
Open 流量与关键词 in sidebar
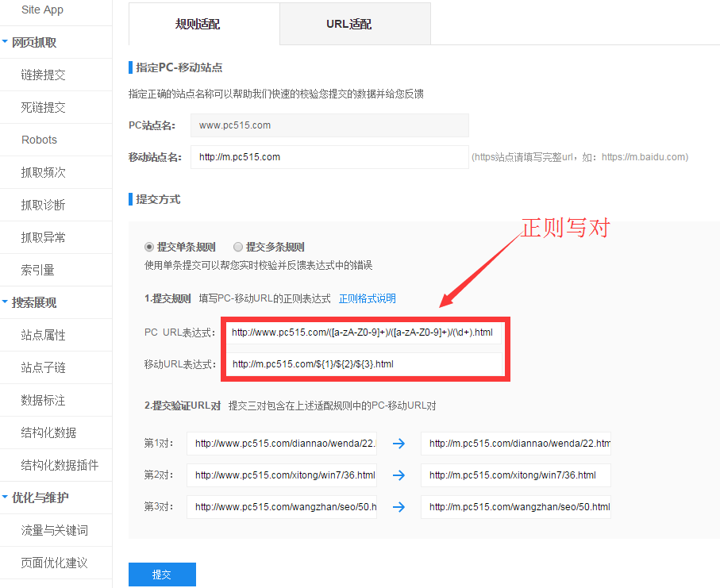(x=54, y=530)
